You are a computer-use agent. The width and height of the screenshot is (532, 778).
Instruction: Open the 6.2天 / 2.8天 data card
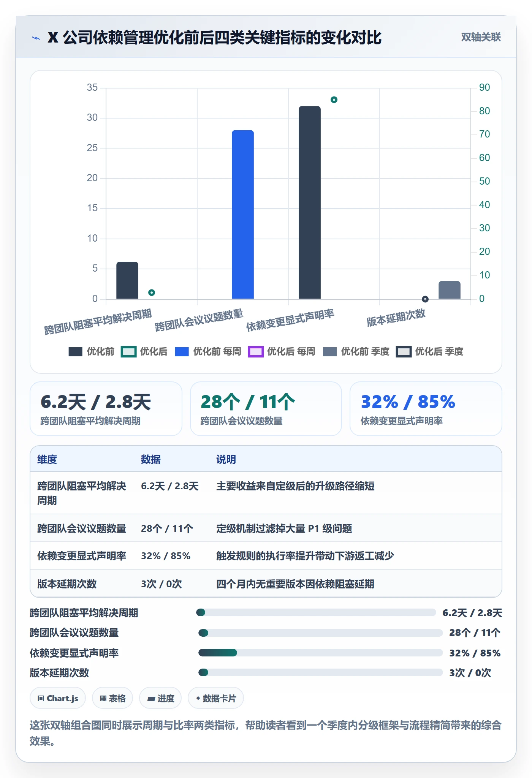[106, 409]
